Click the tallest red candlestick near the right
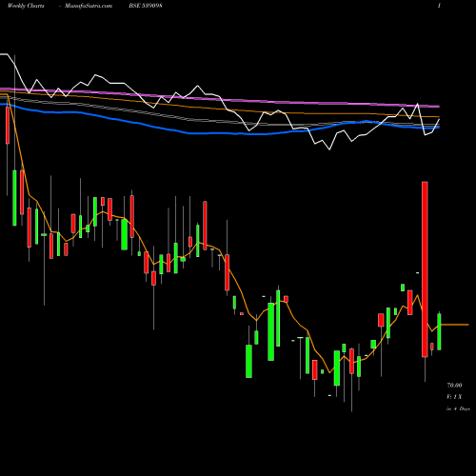This screenshot has width=476, height=476. [x=425, y=269]
